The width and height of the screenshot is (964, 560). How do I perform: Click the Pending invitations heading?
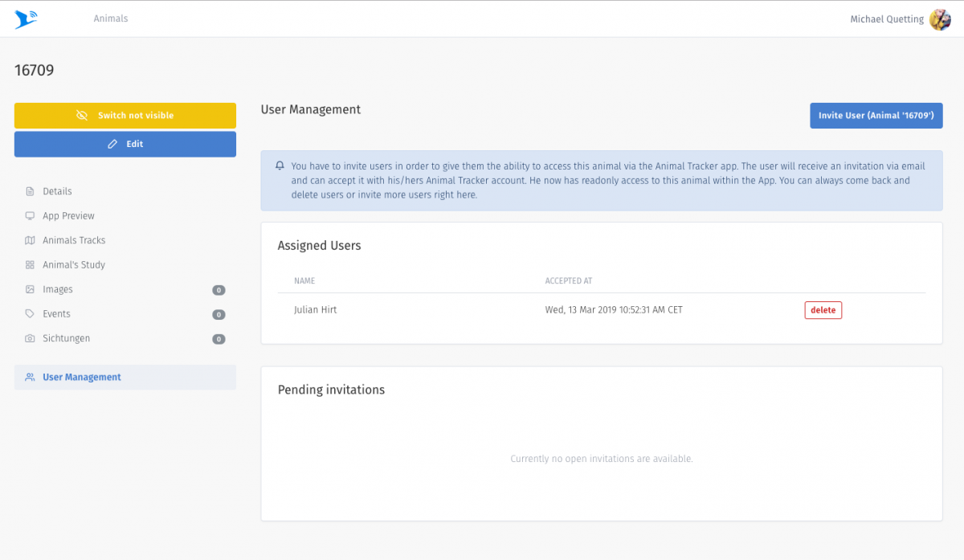[x=331, y=390]
